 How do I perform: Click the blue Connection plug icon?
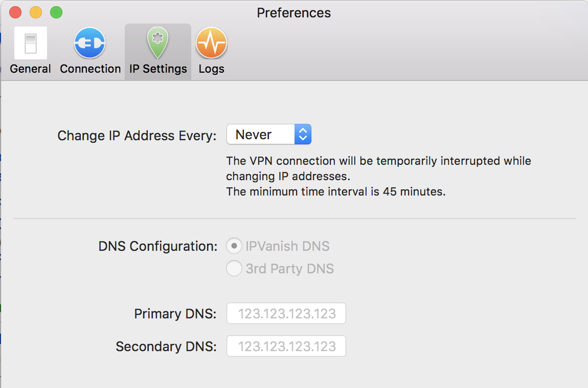[x=90, y=43]
